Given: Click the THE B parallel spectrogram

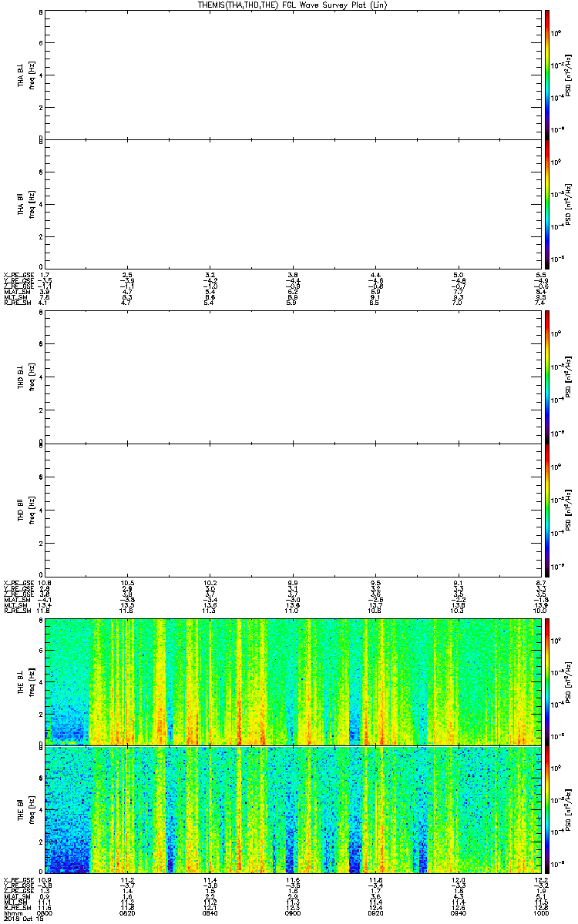Looking at the screenshot, I should (291, 810).
